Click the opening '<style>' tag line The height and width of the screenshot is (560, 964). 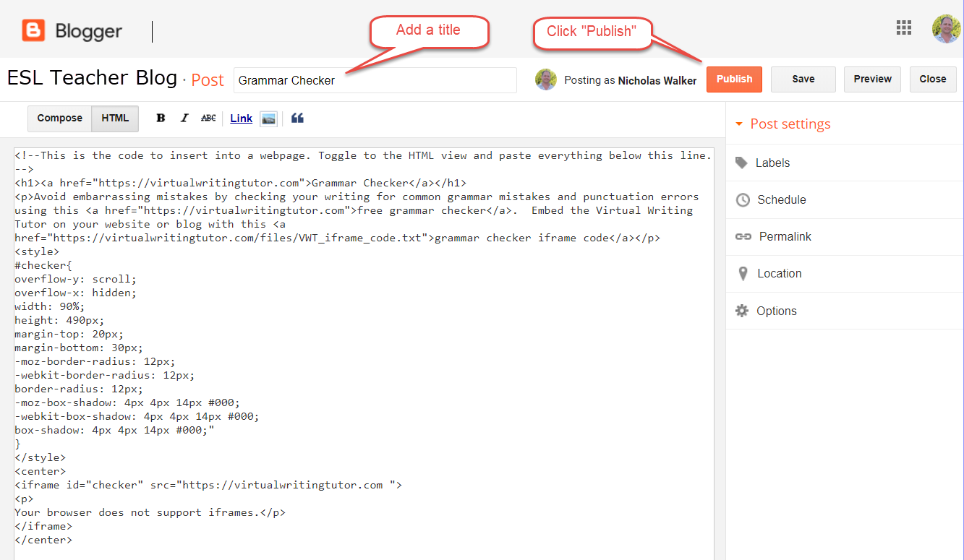[x=37, y=251]
